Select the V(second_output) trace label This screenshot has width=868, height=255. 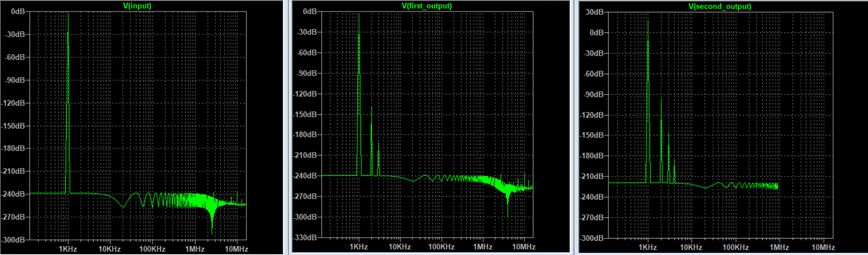720,7
